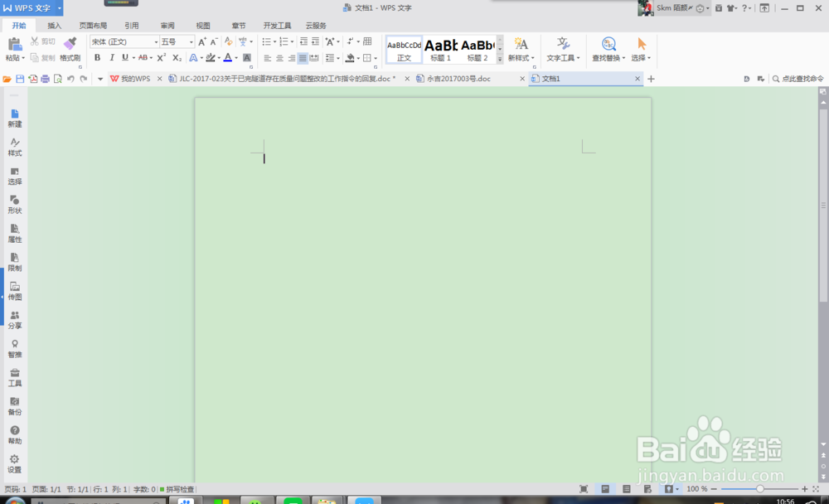Viewport: 829px width, 504px height.
Task: Click the text highlight color button
Action: 211,58
